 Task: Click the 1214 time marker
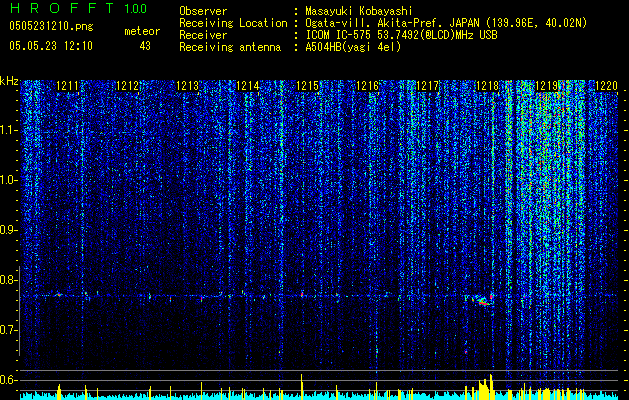pyautogui.click(x=248, y=86)
